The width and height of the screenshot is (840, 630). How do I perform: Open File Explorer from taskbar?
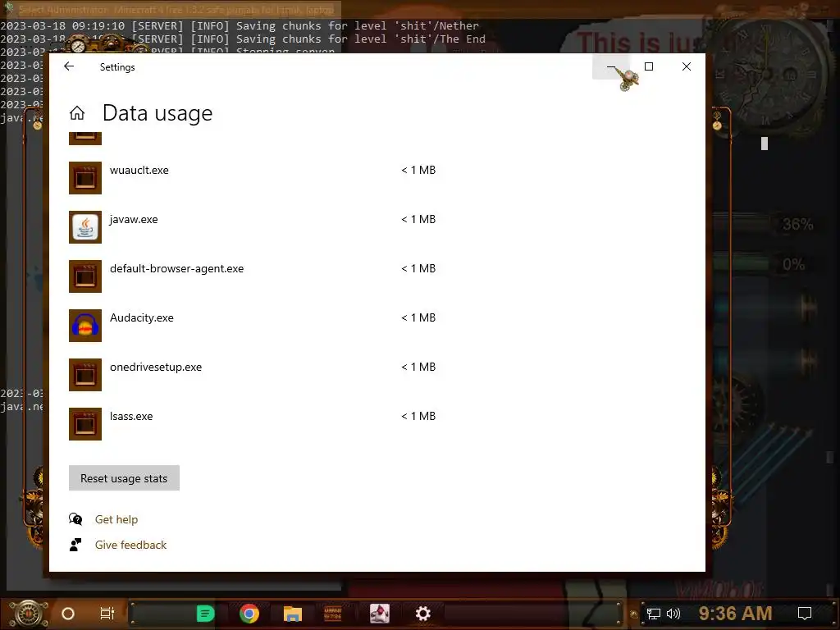293,614
